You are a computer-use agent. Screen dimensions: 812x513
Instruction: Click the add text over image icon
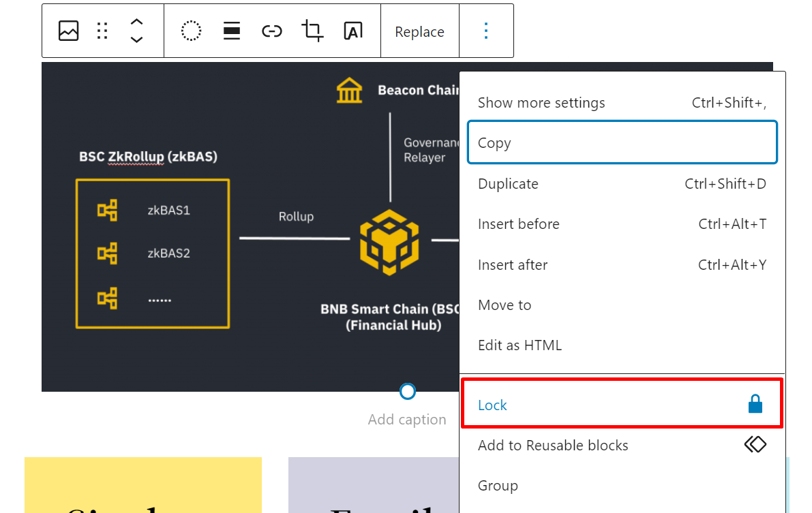[x=352, y=31]
